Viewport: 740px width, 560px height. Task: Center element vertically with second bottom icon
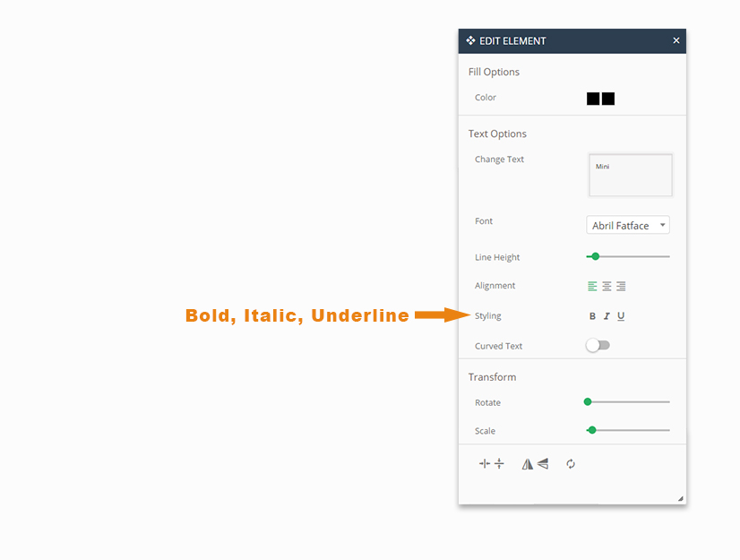499,464
